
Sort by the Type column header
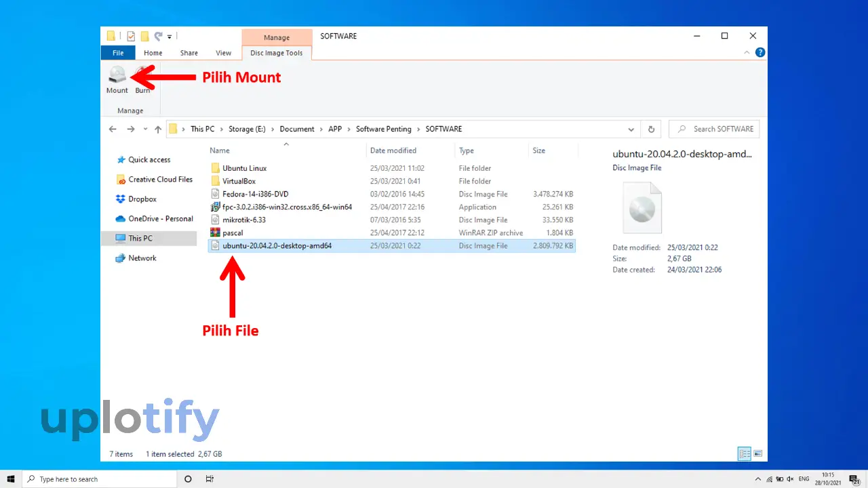(467, 150)
